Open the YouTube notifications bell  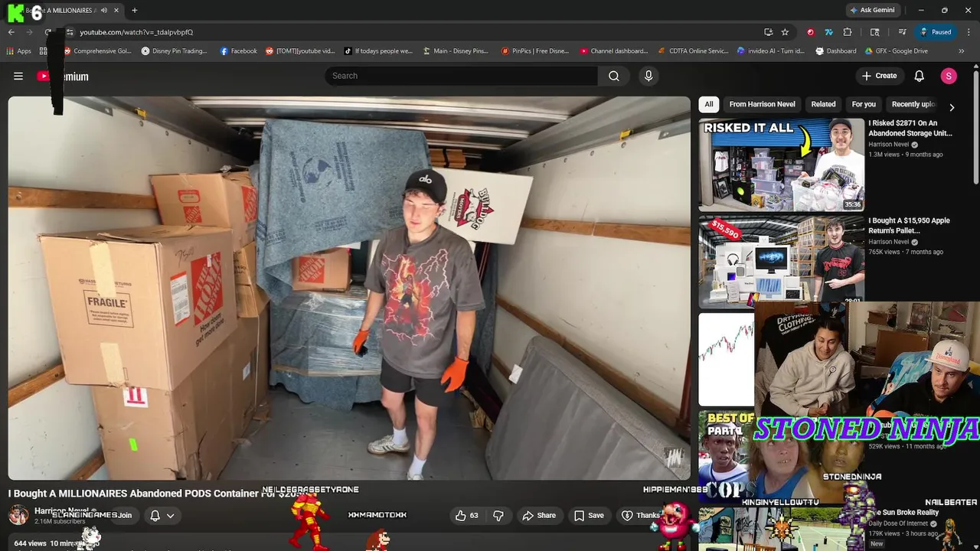(x=920, y=76)
